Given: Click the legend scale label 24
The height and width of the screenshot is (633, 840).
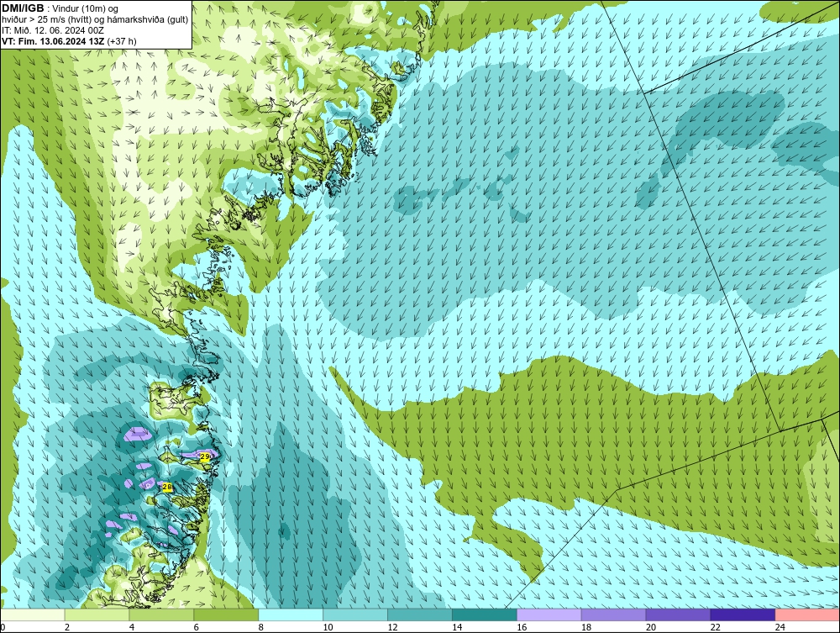Looking at the screenshot, I should click(780, 627).
